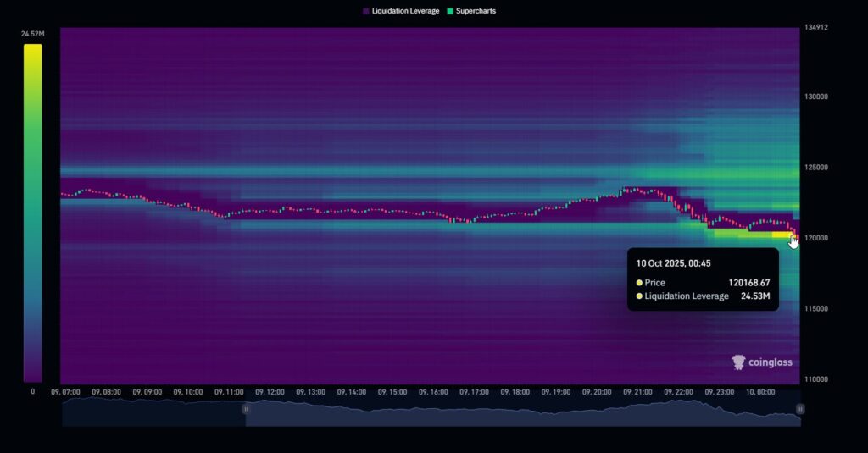Screen dimensions: 868x453
Task: Toggle the Supercharts series label
Action: pyautogui.click(x=476, y=11)
